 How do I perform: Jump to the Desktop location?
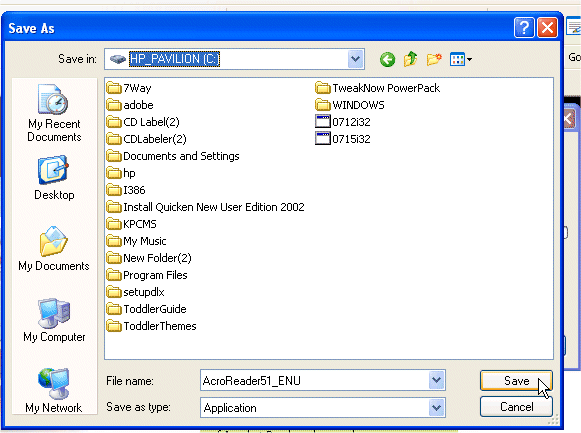(54, 178)
